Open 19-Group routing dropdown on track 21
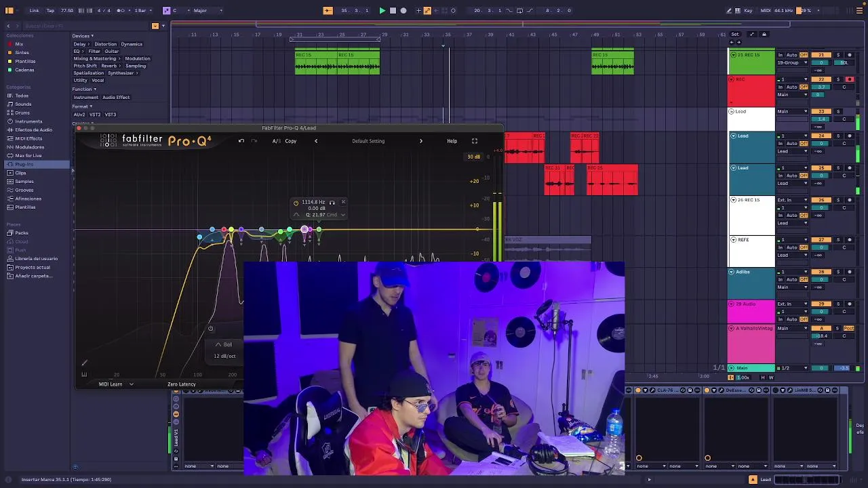 click(x=792, y=62)
